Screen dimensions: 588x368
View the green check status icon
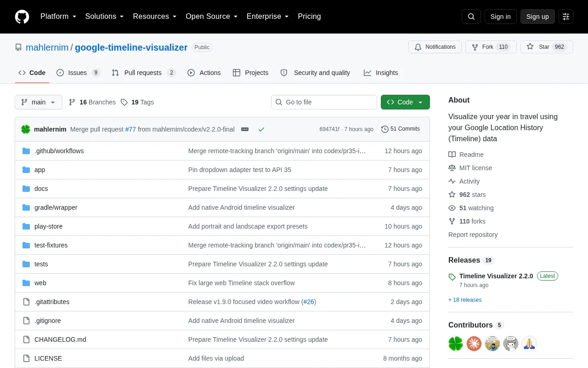(x=261, y=129)
